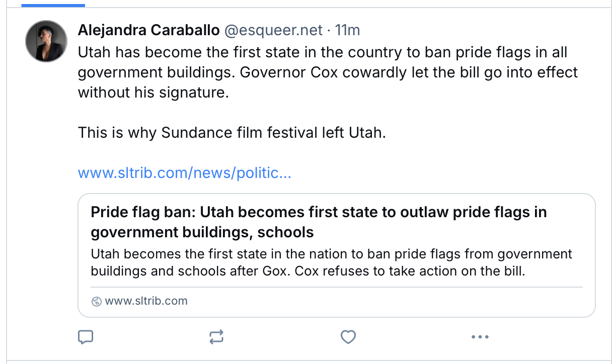
Task: Open Alejandra Caraballo's profile avatar
Action: (46, 41)
